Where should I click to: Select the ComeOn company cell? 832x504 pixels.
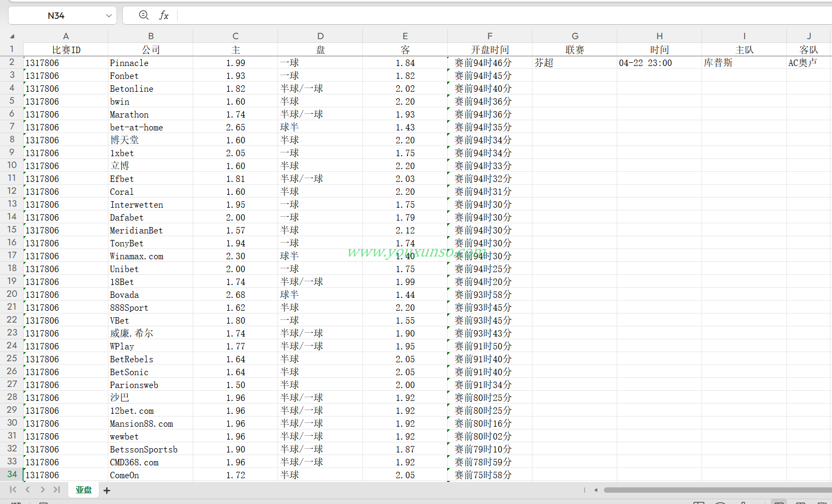pos(151,475)
